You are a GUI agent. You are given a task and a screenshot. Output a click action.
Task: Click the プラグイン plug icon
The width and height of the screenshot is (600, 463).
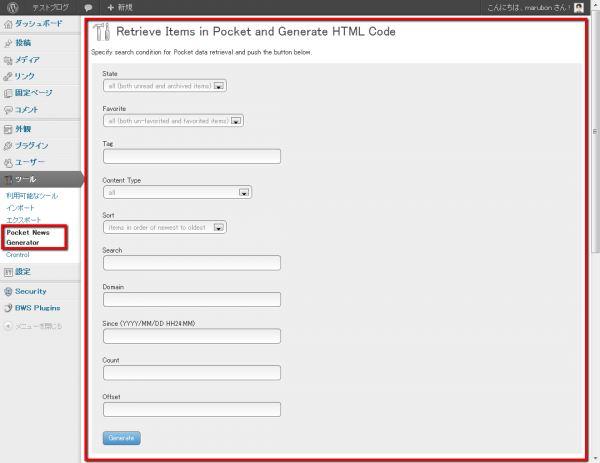coord(8,146)
